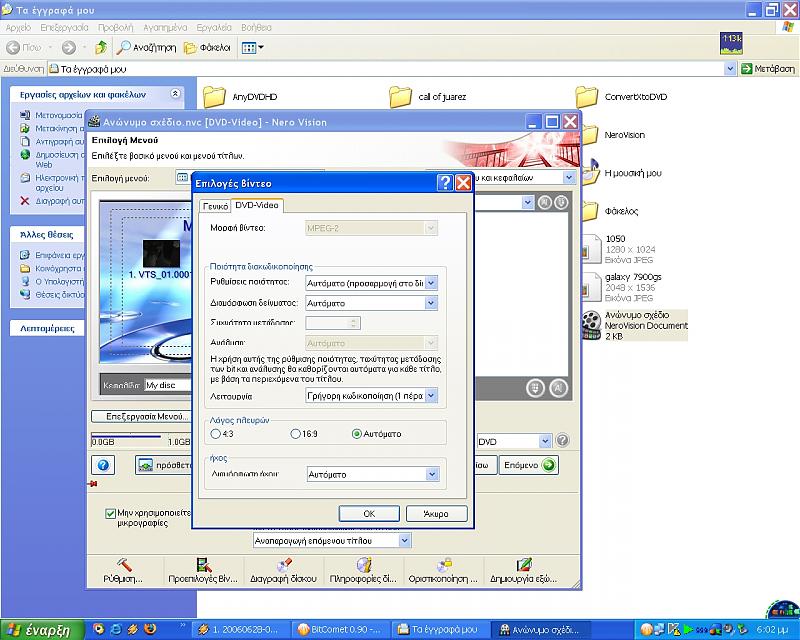Open Εργαλεία menu in Explorer
The image size is (800, 640).
coord(214,27)
